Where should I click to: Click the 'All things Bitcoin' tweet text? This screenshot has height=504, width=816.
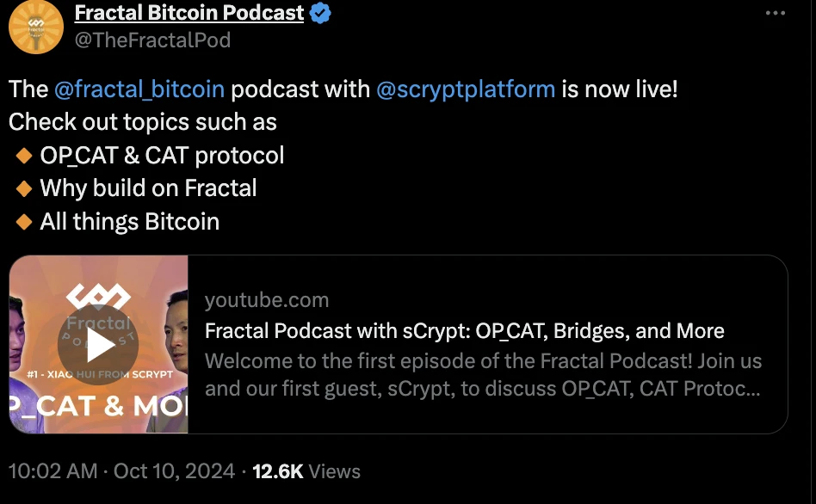pos(129,222)
